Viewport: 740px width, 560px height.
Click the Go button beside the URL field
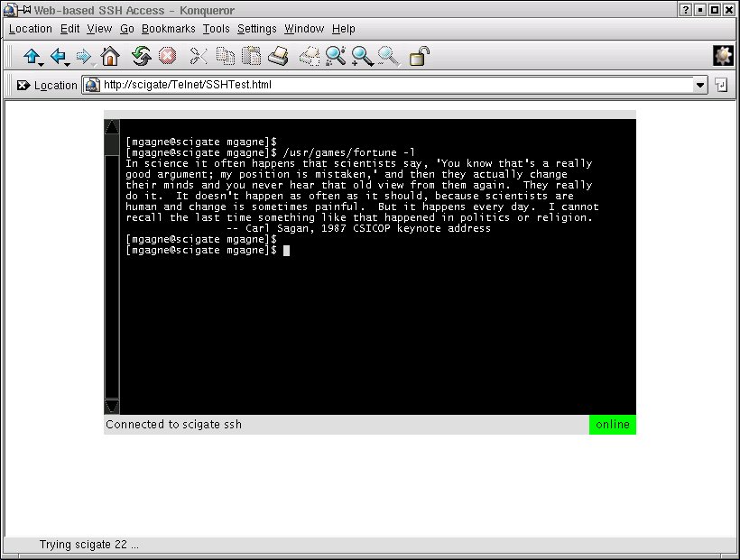pos(722,86)
